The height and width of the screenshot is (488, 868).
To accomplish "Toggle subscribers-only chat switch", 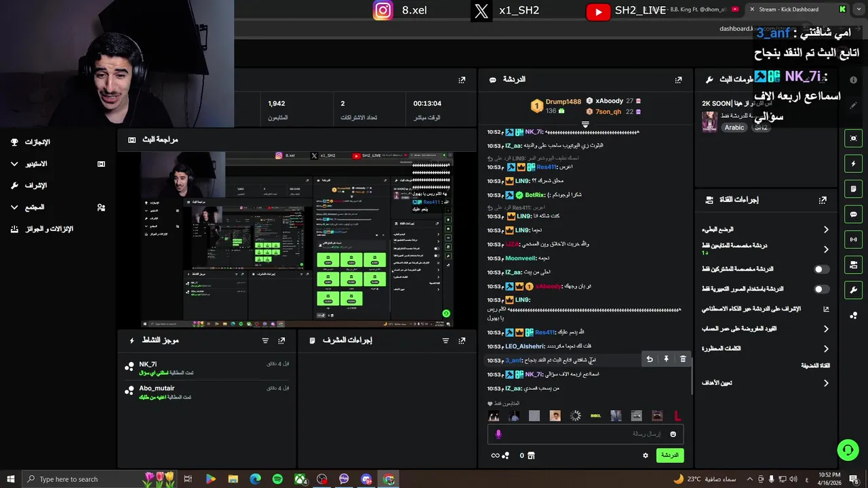I will [821, 269].
